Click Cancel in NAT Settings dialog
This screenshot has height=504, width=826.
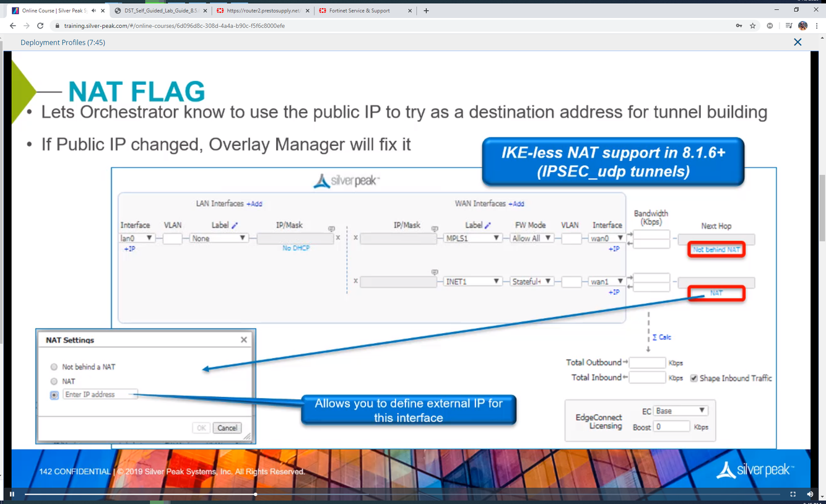pos(227,428)
